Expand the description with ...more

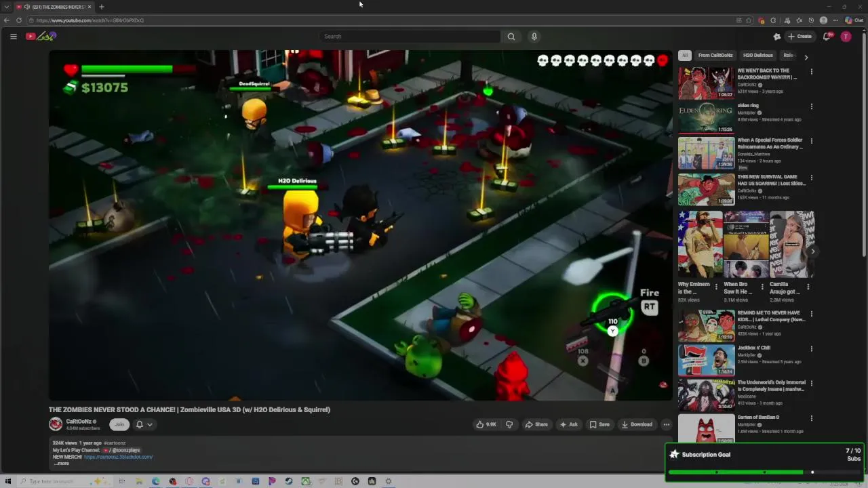click(x=61, y=464)
